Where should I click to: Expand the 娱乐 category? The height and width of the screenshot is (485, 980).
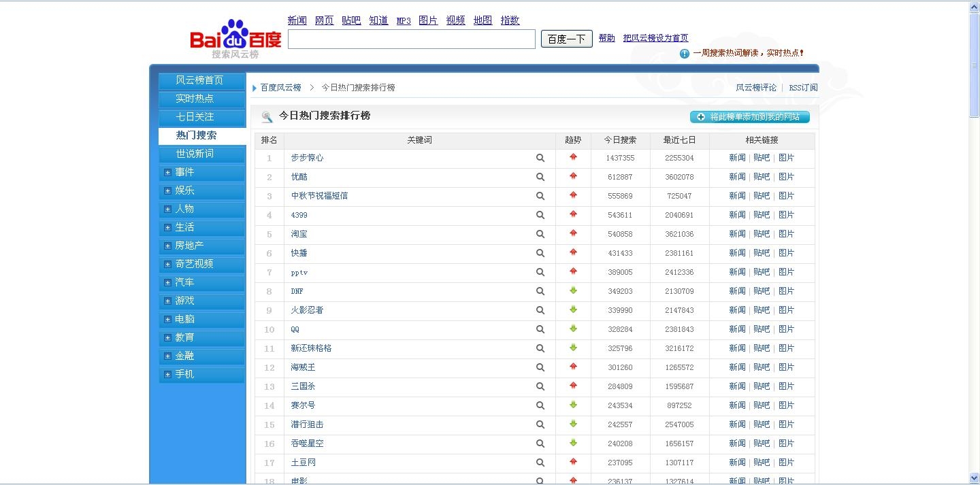click(167, 191)
